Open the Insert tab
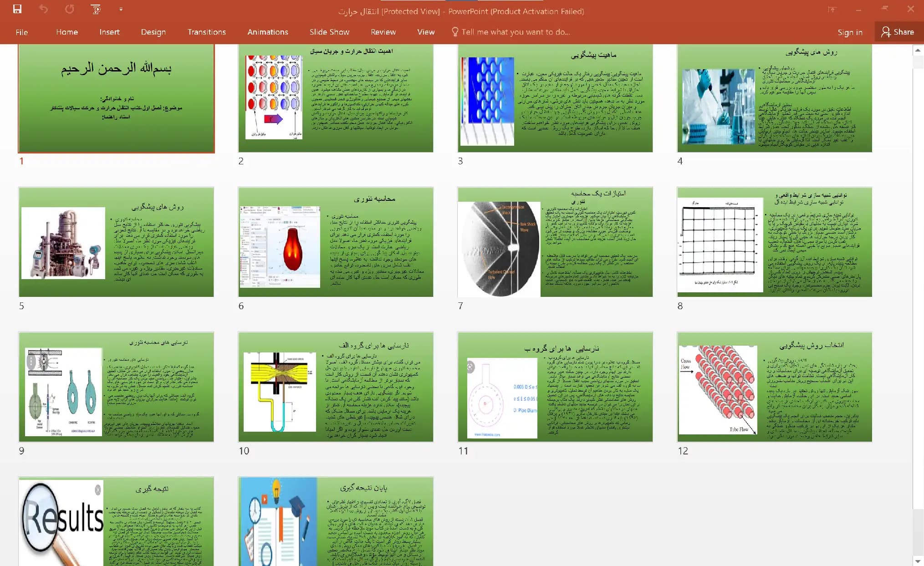The width and height of the screenshot is (924, 566). pyautogui.click(x=109, y=32)
